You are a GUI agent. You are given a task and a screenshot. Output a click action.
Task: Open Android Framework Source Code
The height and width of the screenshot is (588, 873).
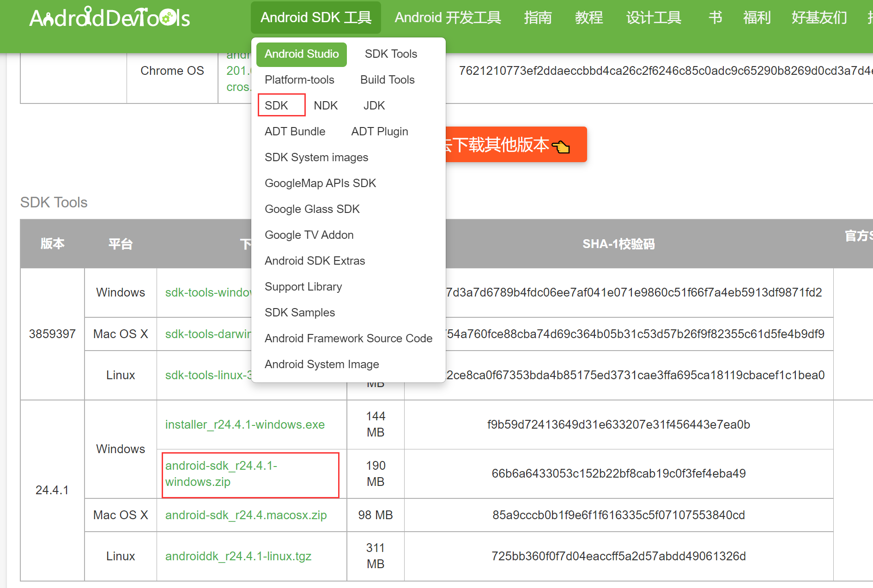pyautogui.click(x=348, y=338)
